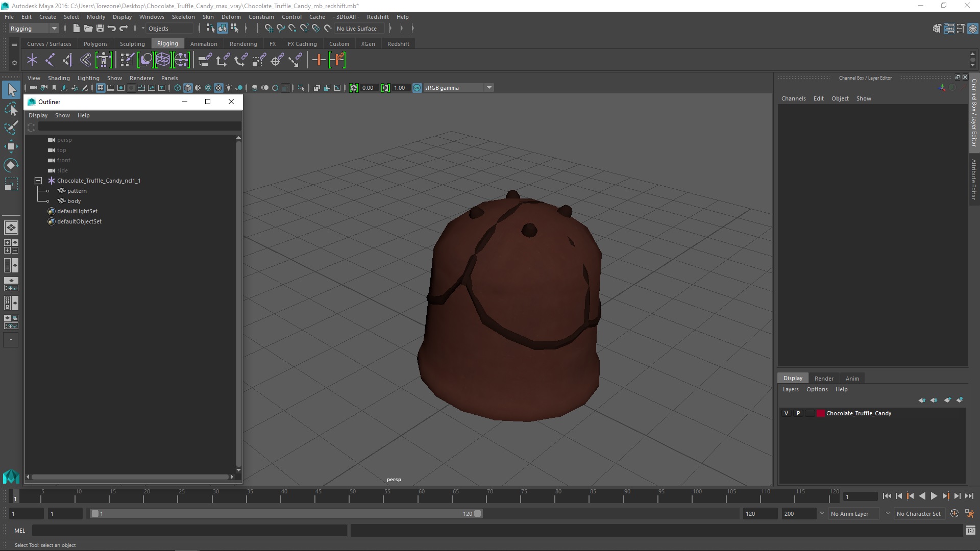Viewport: 980px width, 551px height.
Task: Select the IK Handle tool
Action: (x=68, y=60)
